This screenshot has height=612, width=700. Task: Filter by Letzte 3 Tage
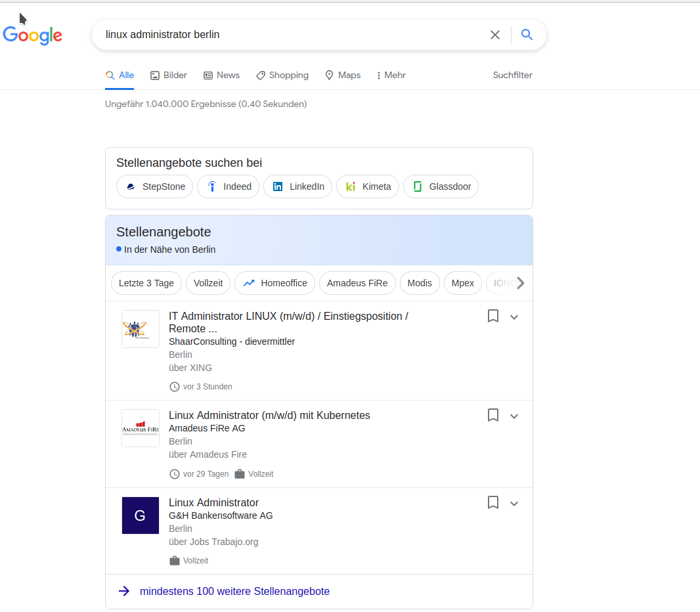tap(146, 283)
